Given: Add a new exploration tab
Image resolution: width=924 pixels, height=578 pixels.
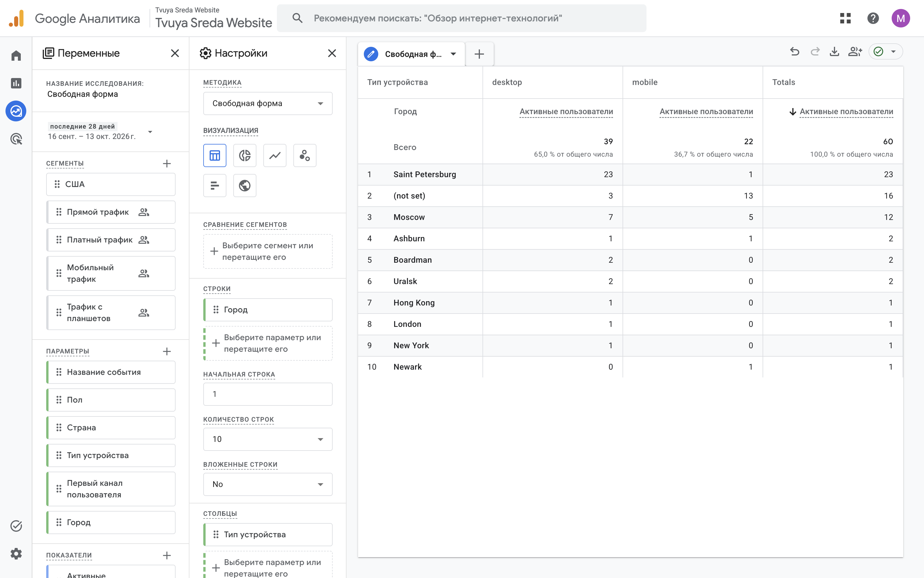Looking at the screenshot, I should (479, 54).
